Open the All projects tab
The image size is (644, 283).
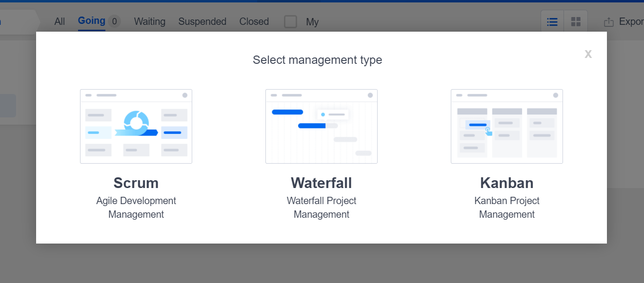point(60,22)
